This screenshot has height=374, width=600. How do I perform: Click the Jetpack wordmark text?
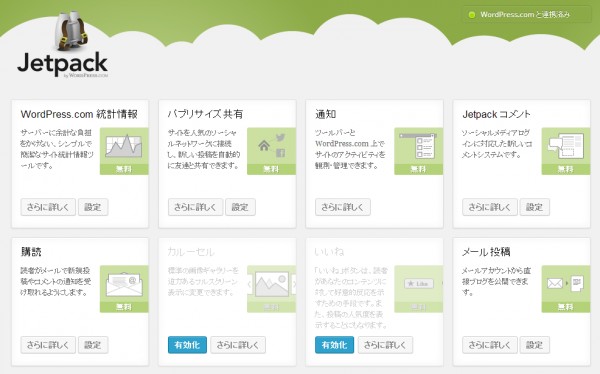(x=62, y=63)
